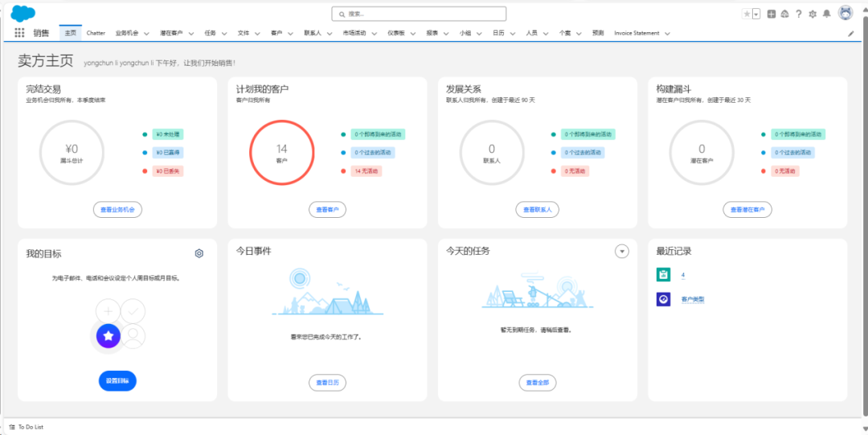Open the help question mark icon

pyautogui.click(x=798, y=14)
